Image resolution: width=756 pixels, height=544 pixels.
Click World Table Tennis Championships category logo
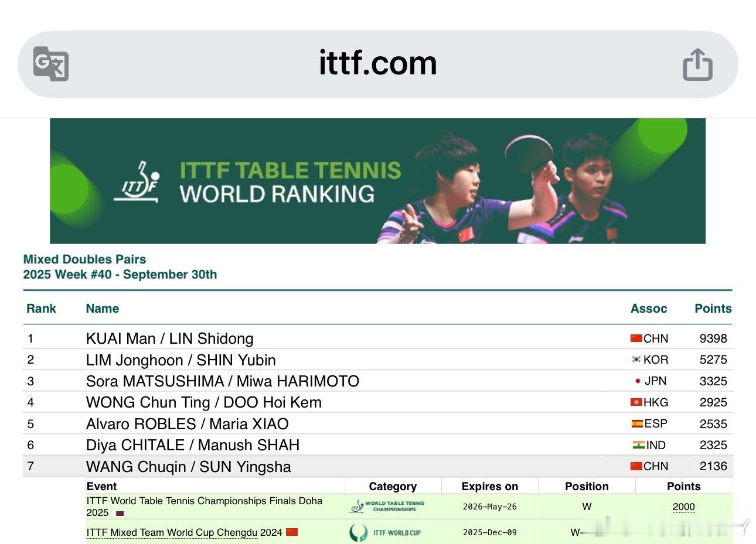point(387,507)
